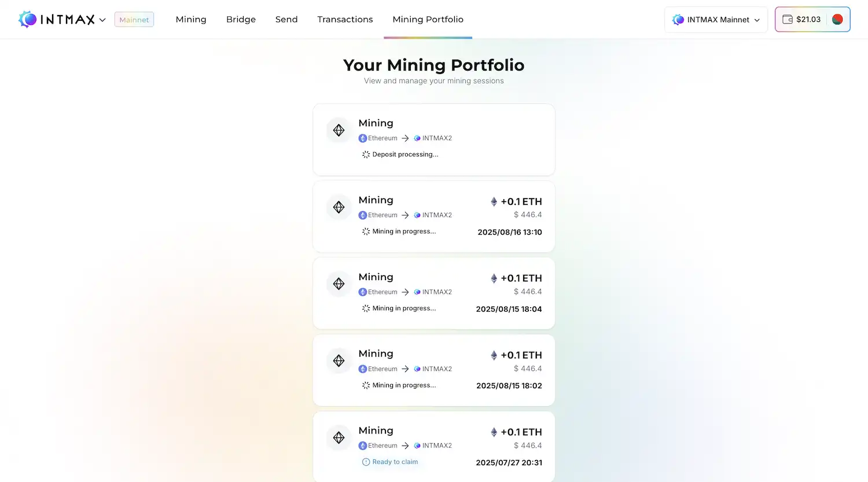The image size is (868, 482).
Task: Open the Bridge tab
Action: click(x=241, y=19)
